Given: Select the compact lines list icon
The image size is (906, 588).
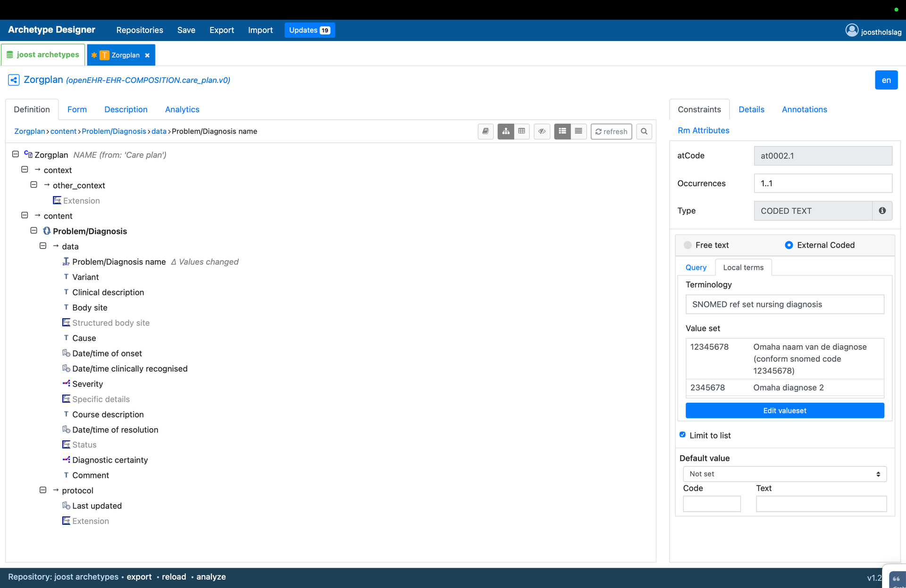Looking at the screenshot, I should pyautogui.click(x=579, y=132).
